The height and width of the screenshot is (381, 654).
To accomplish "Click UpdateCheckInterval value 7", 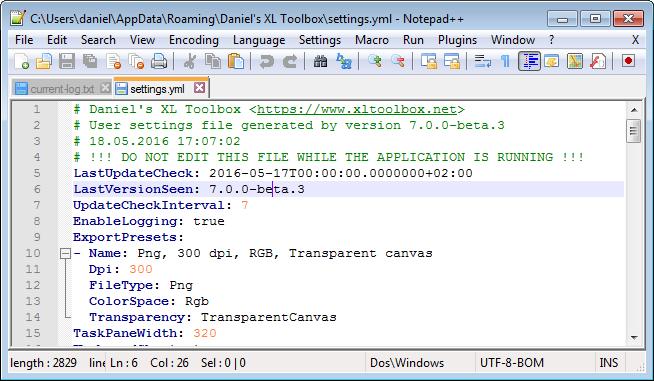I will pyautogui.click(x=244, y=205).
